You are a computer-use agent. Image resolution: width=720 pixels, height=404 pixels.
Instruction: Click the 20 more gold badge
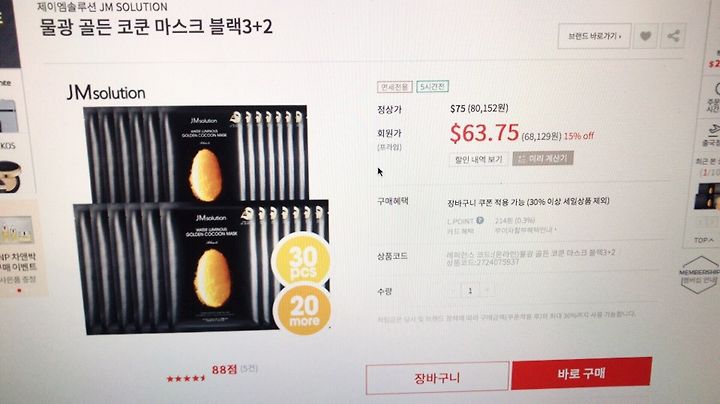tap(303, 311)
